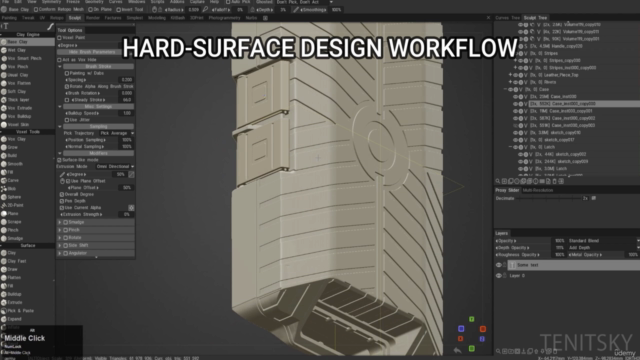This screenshot has width=640, height=360.
Task: Open the Painting workspace tab
Action: 9,18
